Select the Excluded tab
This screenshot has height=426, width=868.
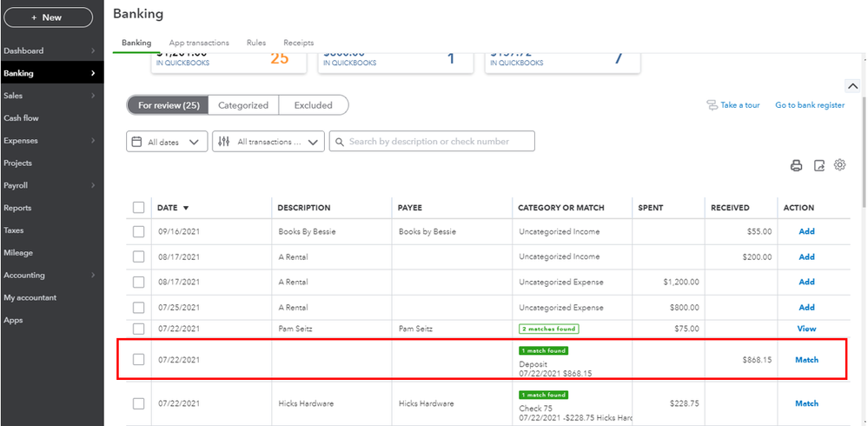(314, 105)
